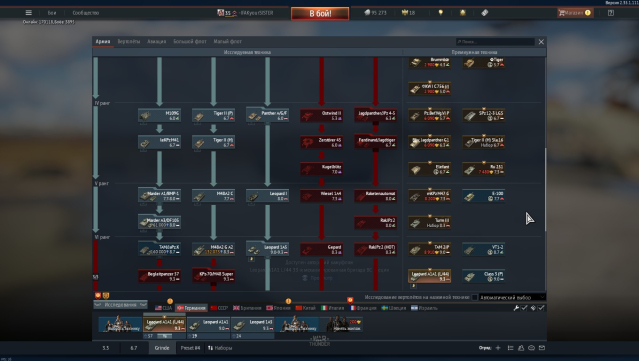Open the squad mail envelope icon
Viewport: 639px width, 361px height.
pyautogui.click(x=542, y=348)
